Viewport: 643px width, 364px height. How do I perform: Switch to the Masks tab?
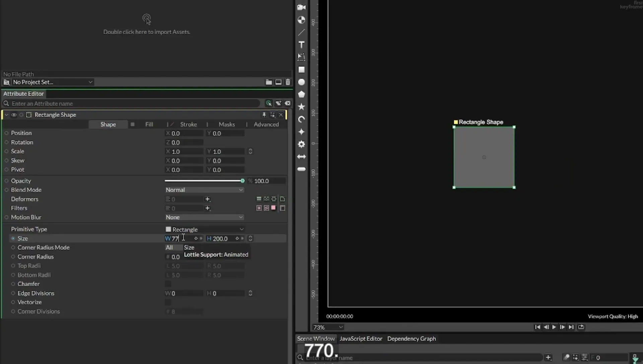coord(227,124)
